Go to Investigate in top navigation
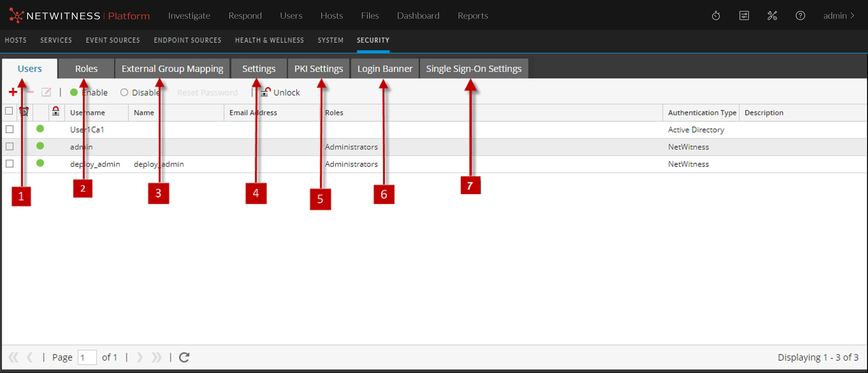868x373 pixels. tap(189, 16)
